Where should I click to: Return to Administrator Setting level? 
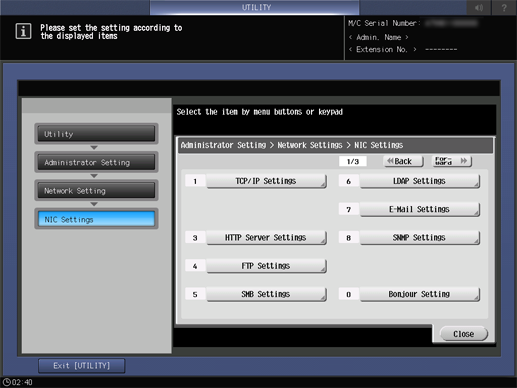tap(96, 162)
